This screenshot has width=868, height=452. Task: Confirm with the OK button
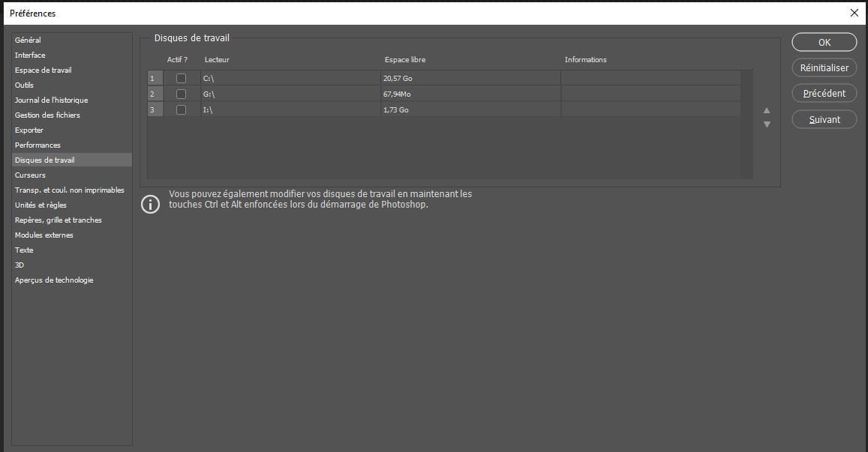824,42
